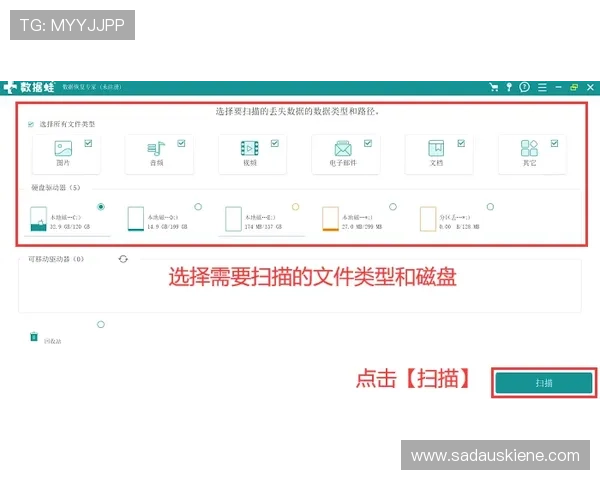Image resolution: width=600 pixels, height=480 pixels.
Task: Open the hamburger menu in title bar
Action: click(542, 87)
